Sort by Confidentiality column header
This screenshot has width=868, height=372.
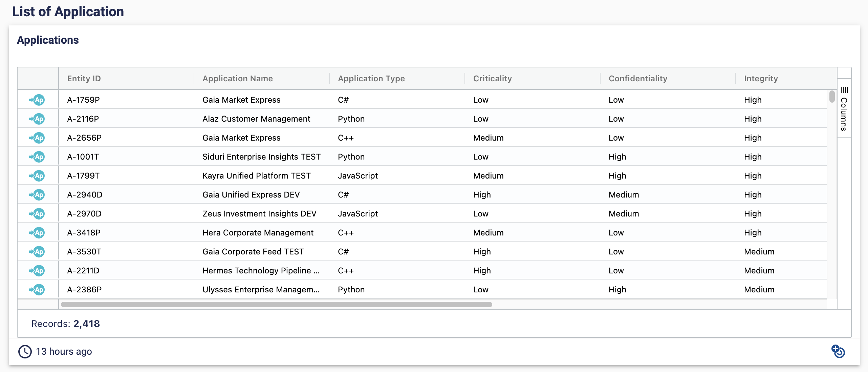tap(638, 79)
